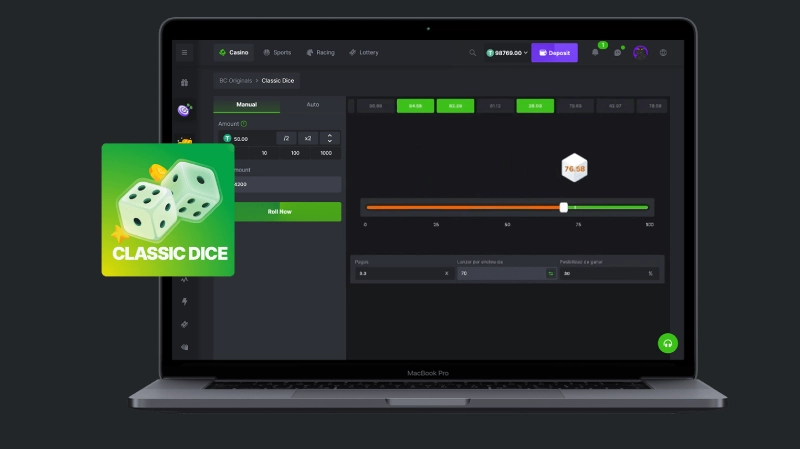The image size is (800, 449).
Task: Click the amount up/down stepper
Action: [x=330, y=138]
